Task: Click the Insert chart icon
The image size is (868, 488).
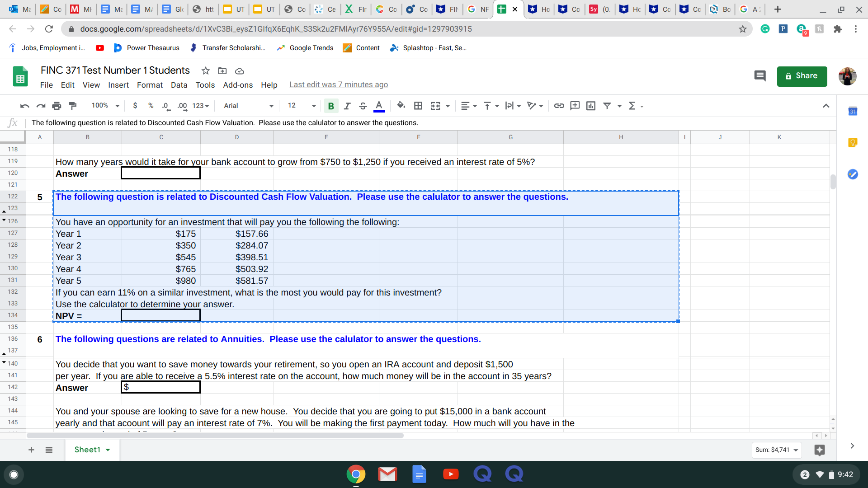Action: coord(590,106)
